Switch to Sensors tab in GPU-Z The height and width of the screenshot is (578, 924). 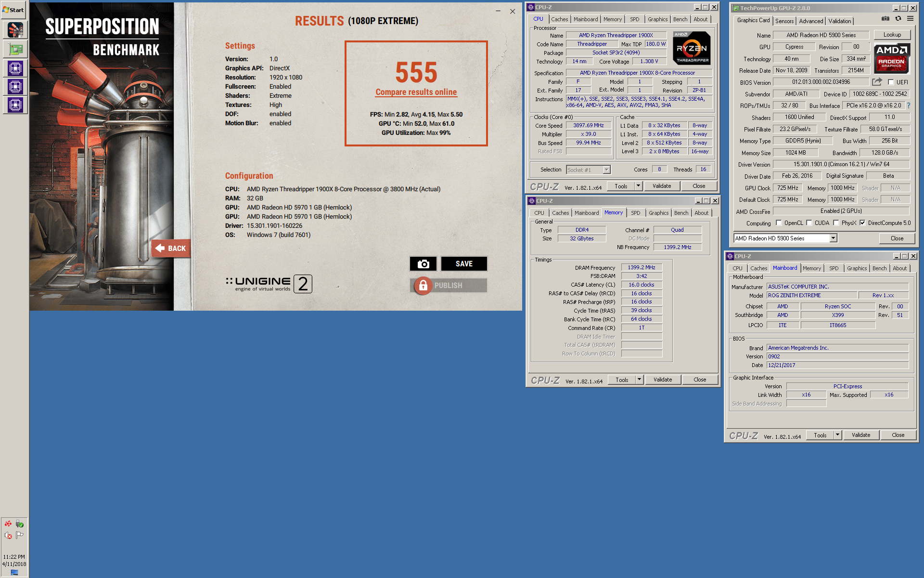784,21
